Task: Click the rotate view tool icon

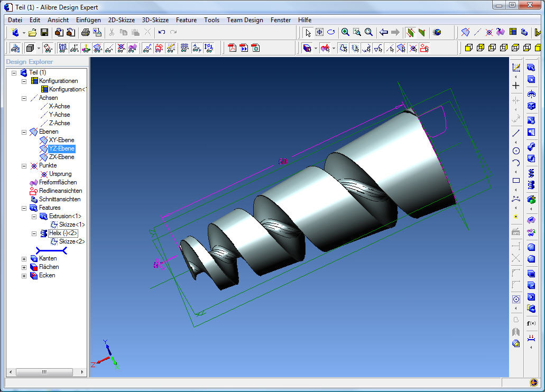Action: point(331,32)
